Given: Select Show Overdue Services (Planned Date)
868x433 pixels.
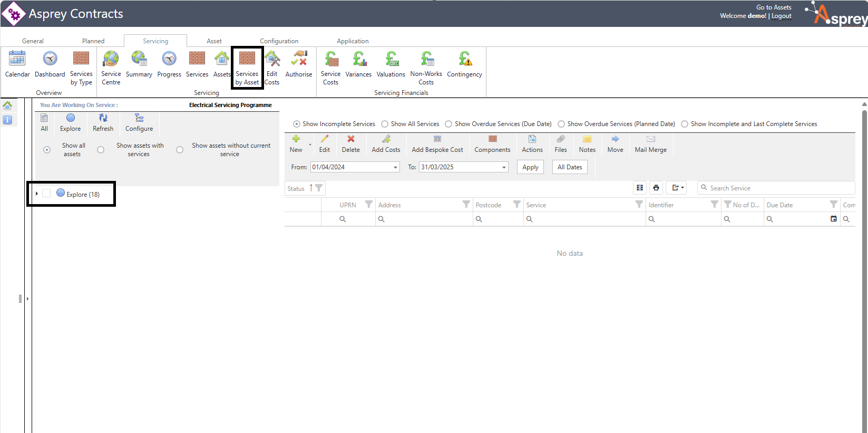Looking at the screenshot, I should pyautogui.click(x=561, y=124).
